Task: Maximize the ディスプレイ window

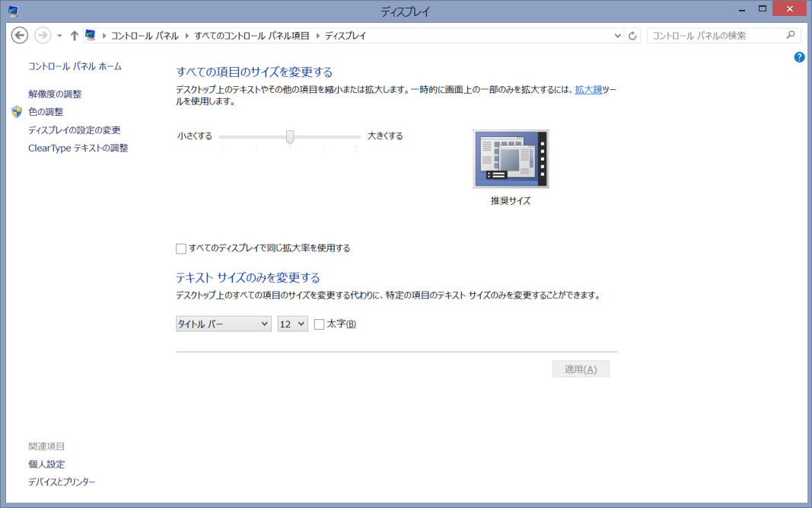Action: 763,9
